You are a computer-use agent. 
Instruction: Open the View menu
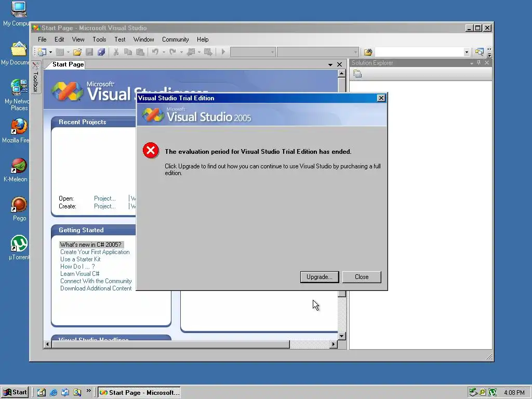78,39
